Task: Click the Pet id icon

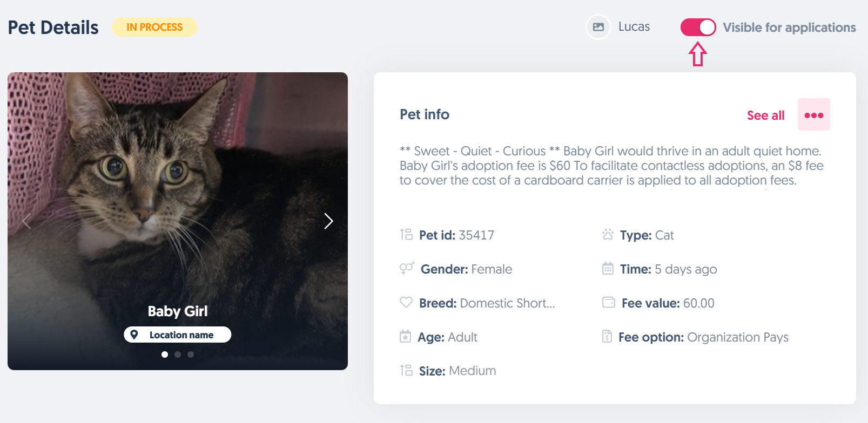Action: [x=406, y=235]
